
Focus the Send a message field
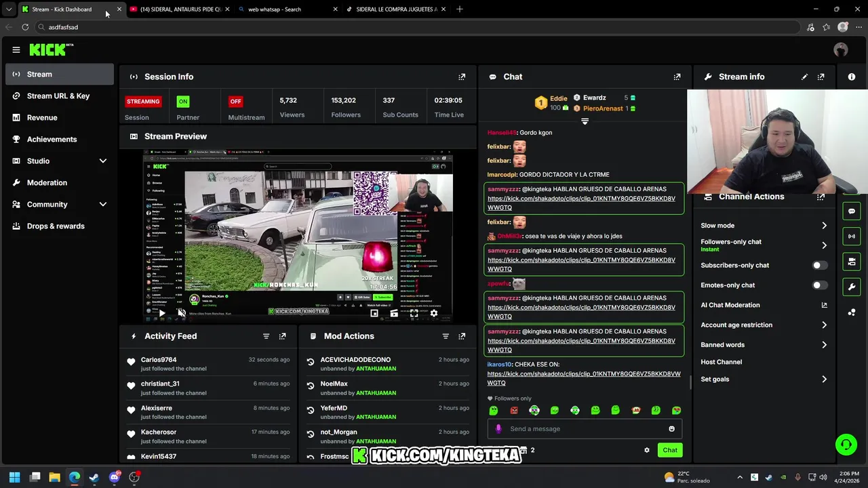(x=585, y=428)
